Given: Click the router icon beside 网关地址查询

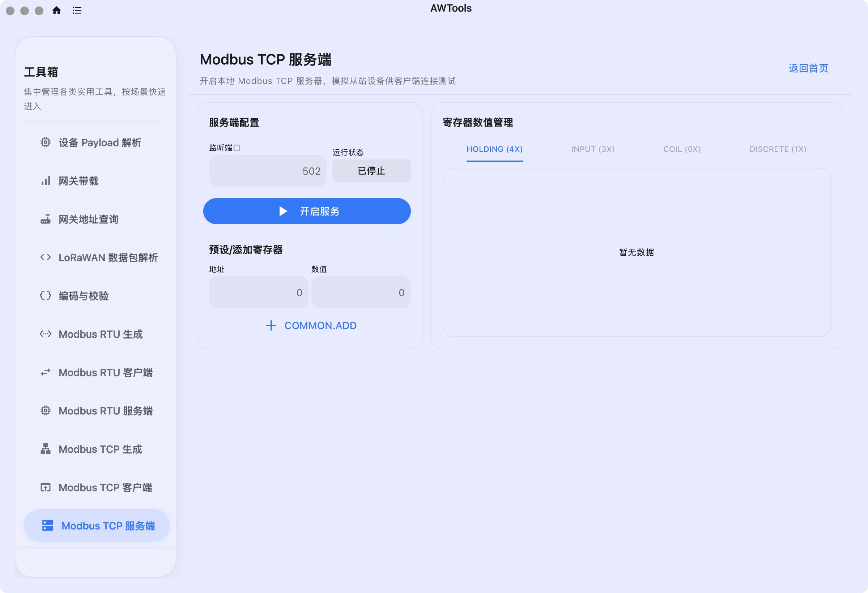Looking at the screenshot, I should [x=46, y=219].
